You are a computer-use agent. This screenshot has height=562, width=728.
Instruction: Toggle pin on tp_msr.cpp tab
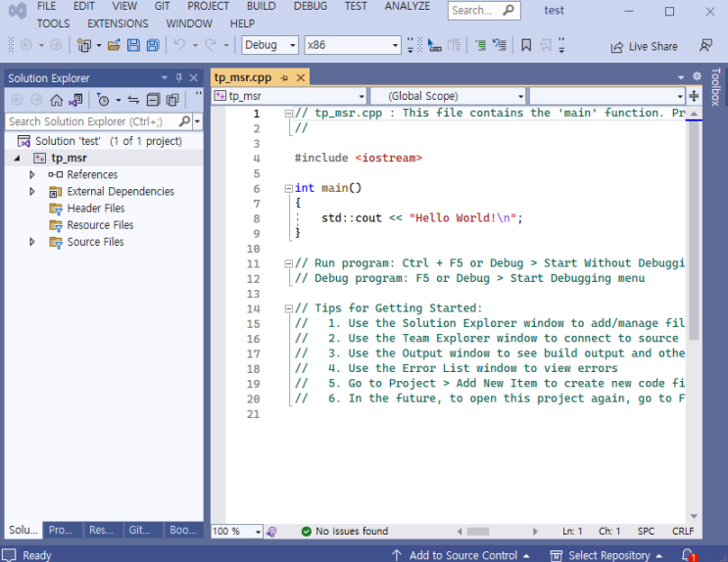[284, 77]
